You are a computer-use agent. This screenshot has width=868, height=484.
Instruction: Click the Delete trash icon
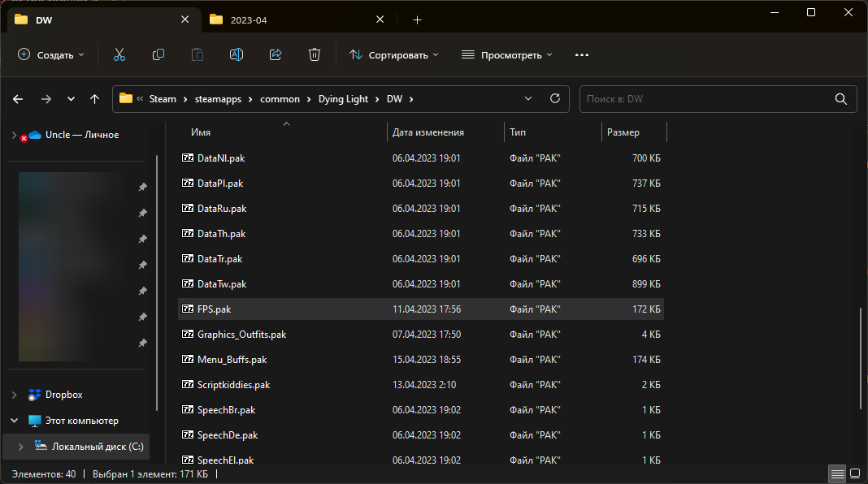tap(315, 54)
